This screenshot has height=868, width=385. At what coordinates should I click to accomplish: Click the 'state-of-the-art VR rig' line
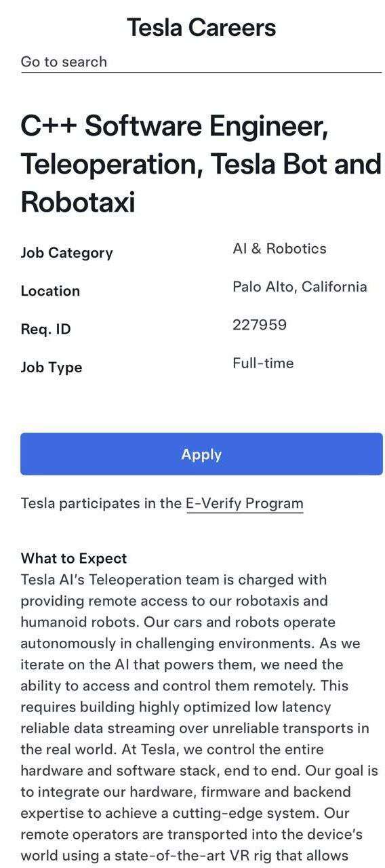pyautogui.click(x=185, y=855)
